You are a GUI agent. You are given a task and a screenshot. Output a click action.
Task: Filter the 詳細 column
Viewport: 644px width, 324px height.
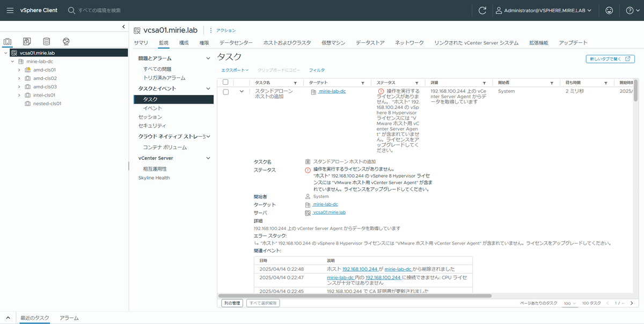tap(485, 83)
